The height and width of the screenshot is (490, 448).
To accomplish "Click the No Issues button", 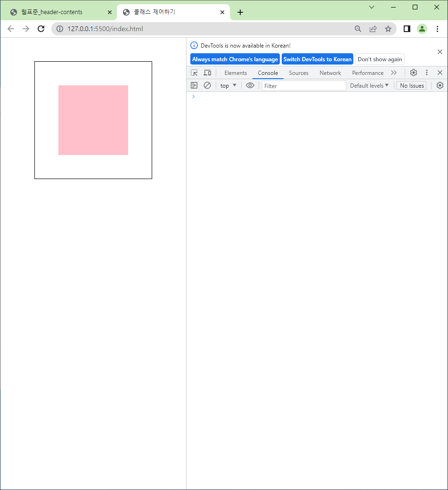I will click(x=411, y=86).
